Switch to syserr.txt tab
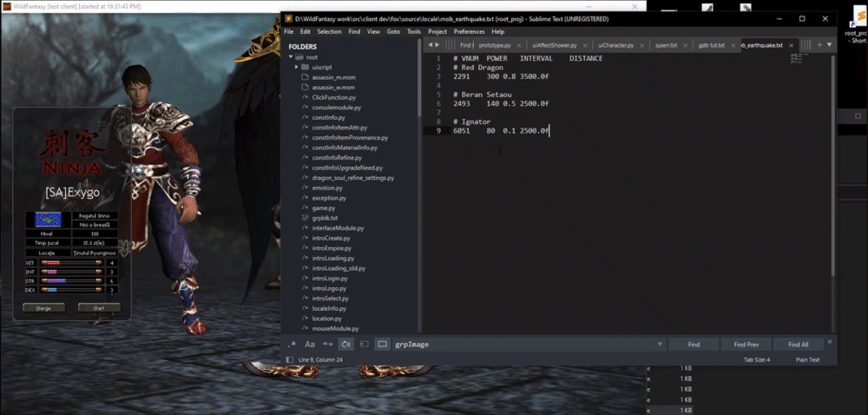The image size is (868, 415). (666, 45)
